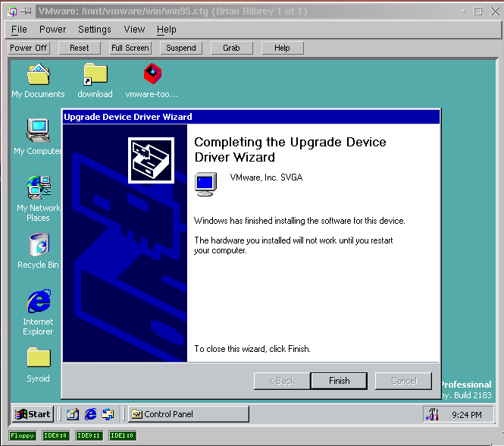
Task: Select the download folder shortcut
Action: click(x=95, y=75)
